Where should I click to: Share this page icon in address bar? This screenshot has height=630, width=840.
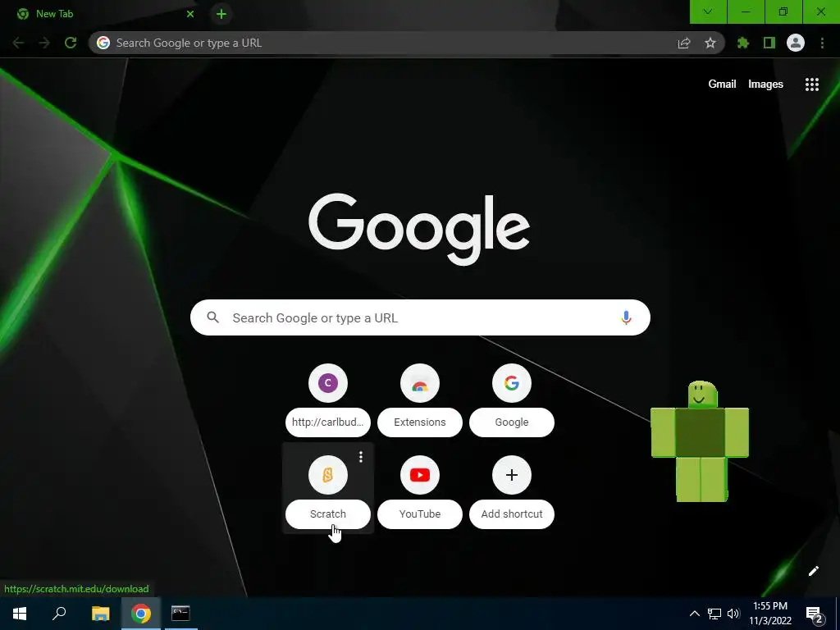click(x=684, y=43)
